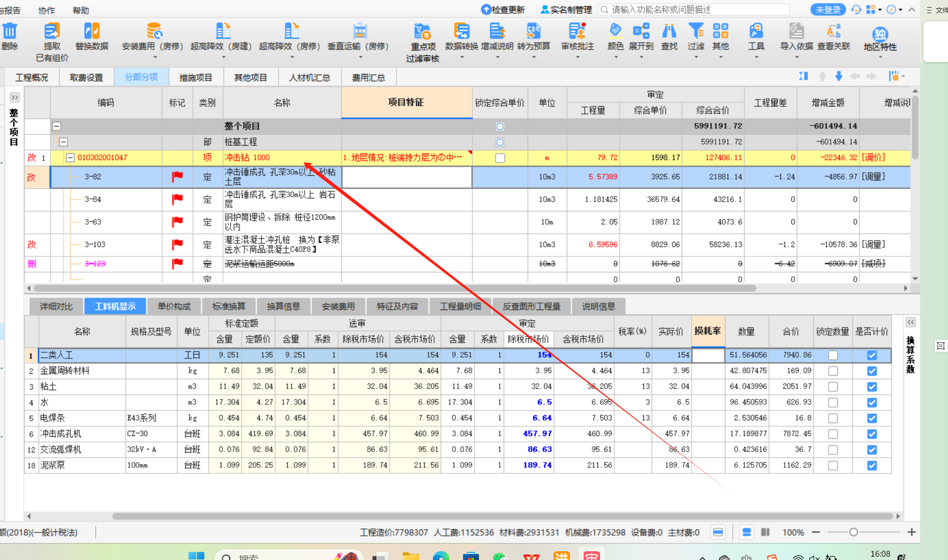The width and height of the screenshot is (948, 560).
Task: Open the 导入依据 tool
Action: click(x=796, y=37)
